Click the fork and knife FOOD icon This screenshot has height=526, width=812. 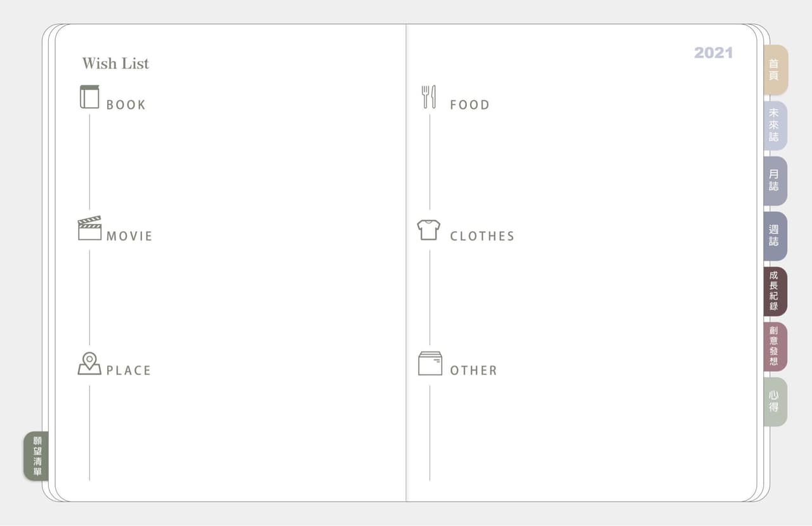click(429, 97)
